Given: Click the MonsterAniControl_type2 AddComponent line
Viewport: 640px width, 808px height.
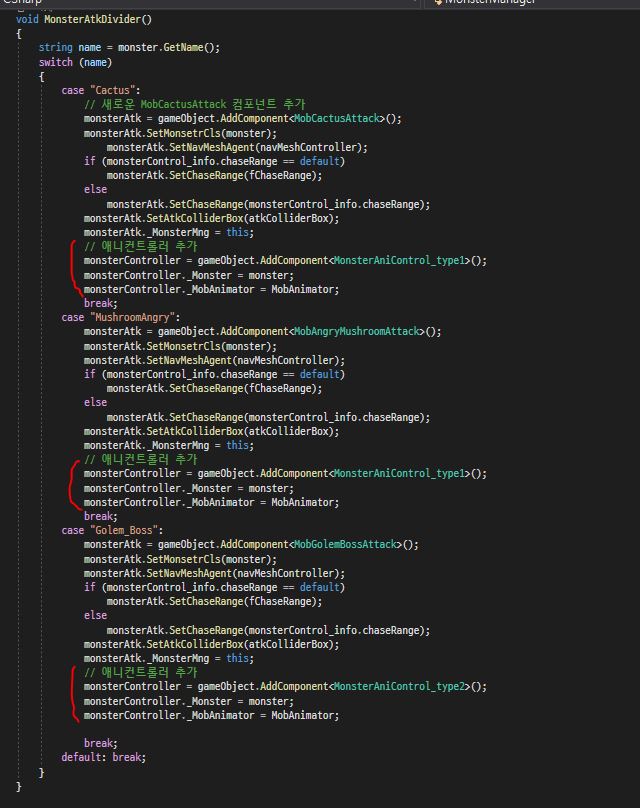Looking at the screenshot, I should click(285, 686).
